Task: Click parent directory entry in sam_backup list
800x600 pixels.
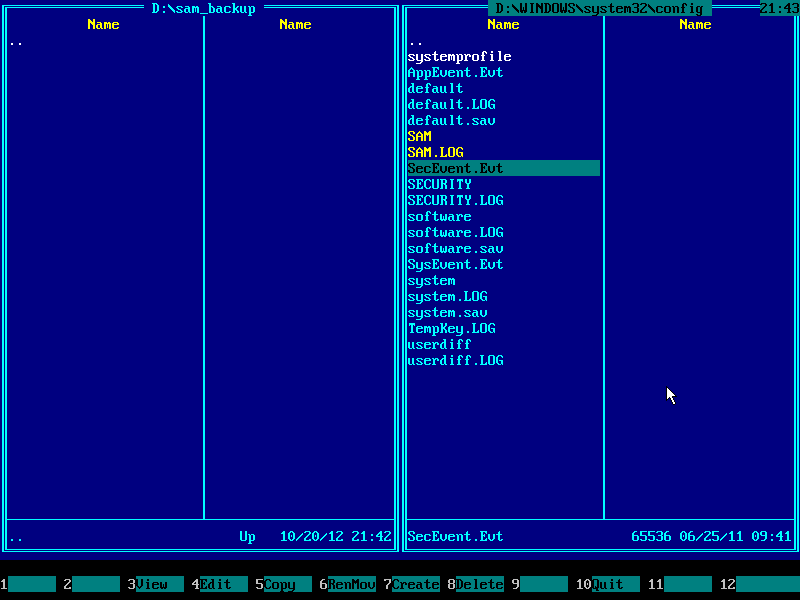Action: (16, 42)
